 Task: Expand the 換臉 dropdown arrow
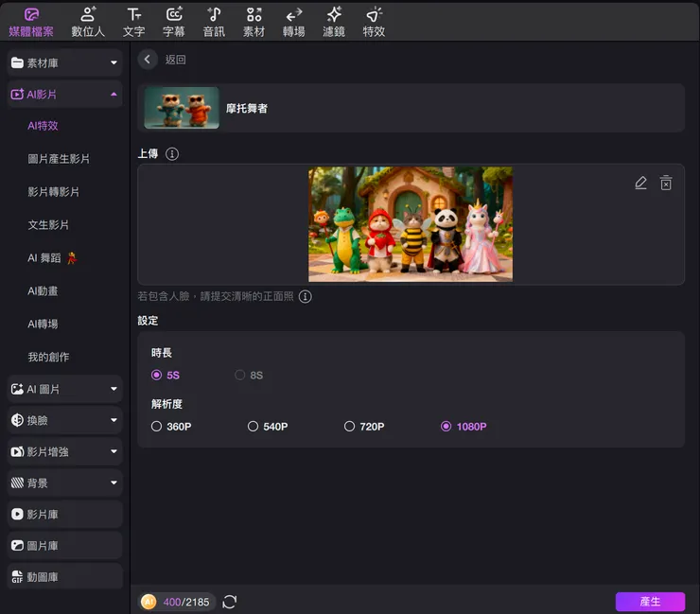tap(114, 420)
